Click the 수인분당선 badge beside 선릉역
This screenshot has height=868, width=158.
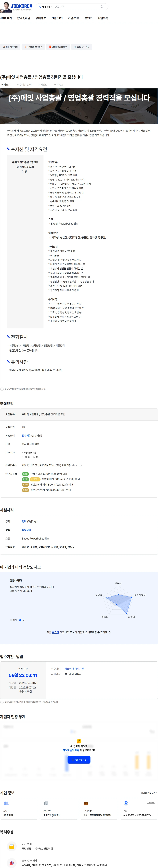point(35,479)
